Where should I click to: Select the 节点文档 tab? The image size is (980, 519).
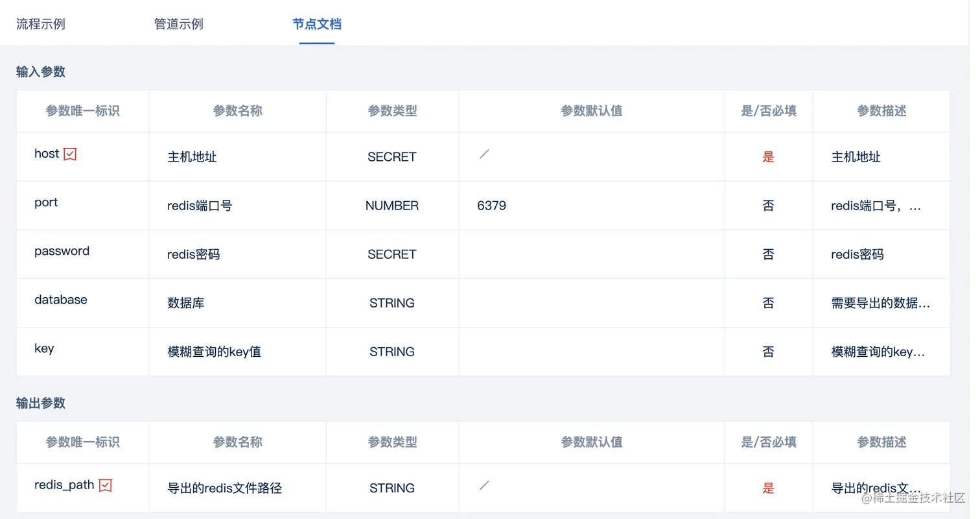point(317,24)
